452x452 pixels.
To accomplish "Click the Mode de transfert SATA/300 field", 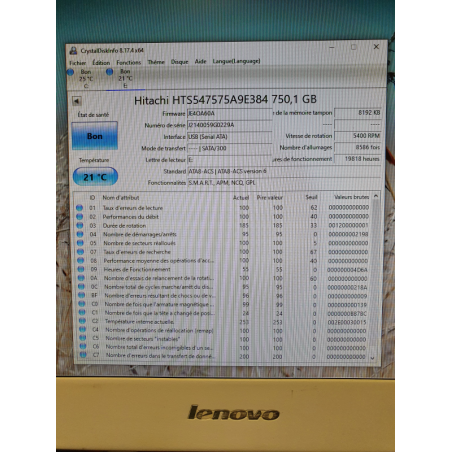I will coord(230,148).
